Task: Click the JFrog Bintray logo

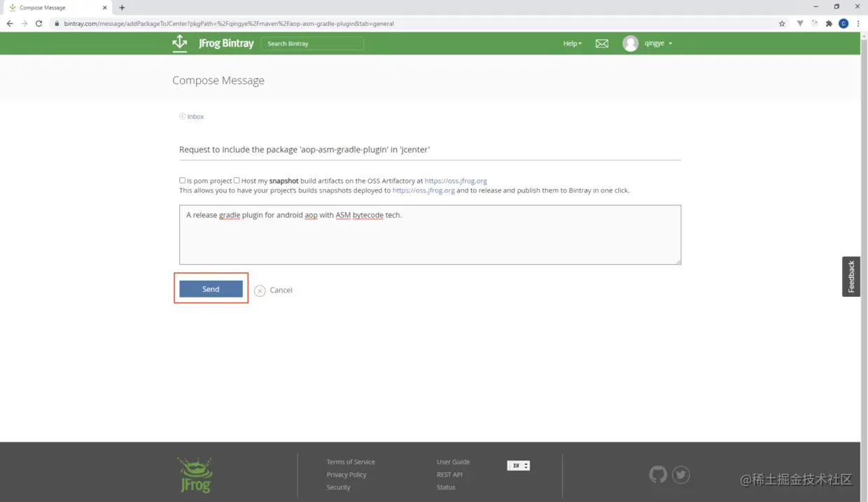Action: pos(213,43)
